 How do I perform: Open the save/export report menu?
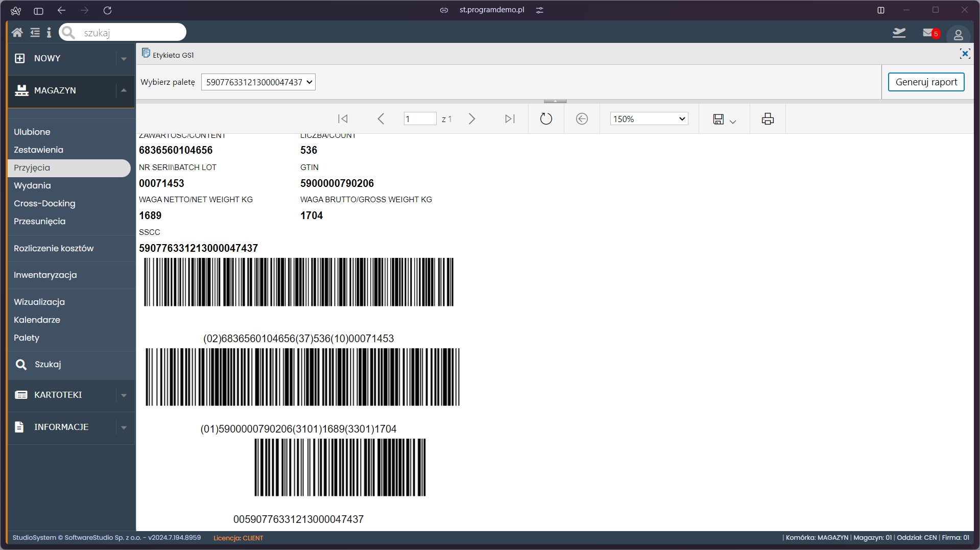click(x=724, y=119)
